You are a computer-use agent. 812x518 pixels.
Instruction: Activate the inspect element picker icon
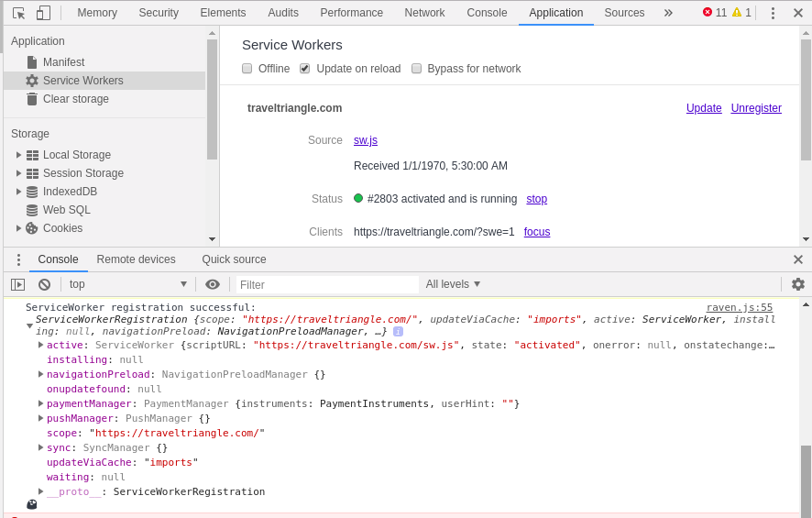tap(18, 13)
